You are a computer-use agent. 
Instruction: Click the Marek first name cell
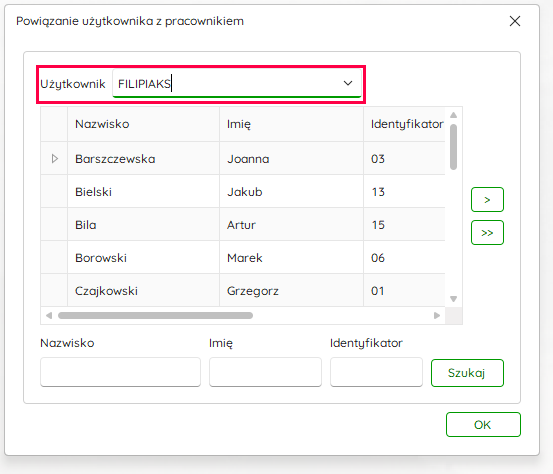coord(291,257)
